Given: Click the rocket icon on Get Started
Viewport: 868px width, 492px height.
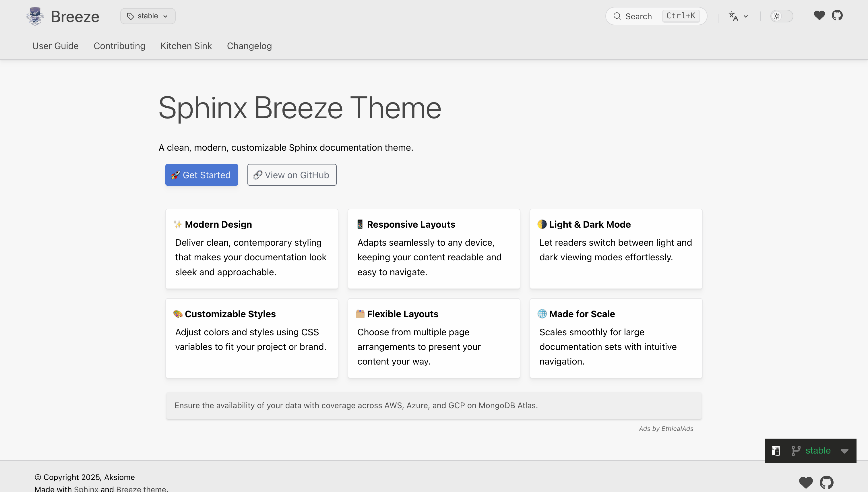Looking at the screenshot, I should (175, 175).
